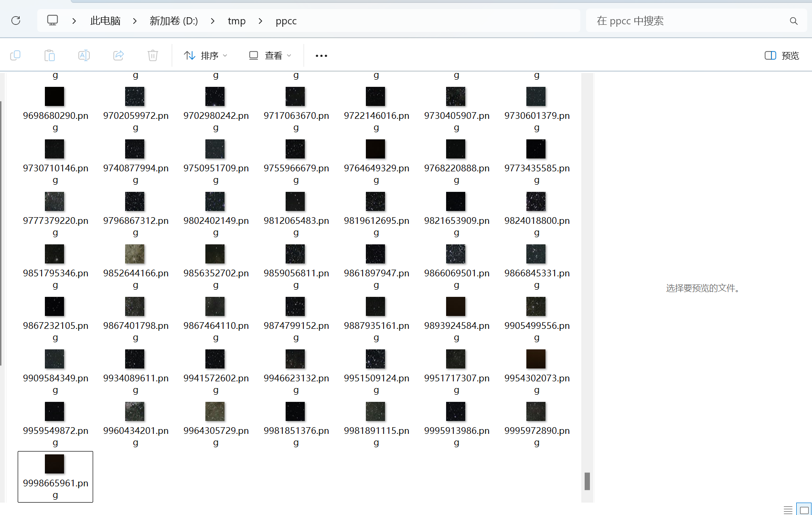The image size is (812, 515).
Task: Go to tmp folder in breadcrumb
Action: (236, 21)
